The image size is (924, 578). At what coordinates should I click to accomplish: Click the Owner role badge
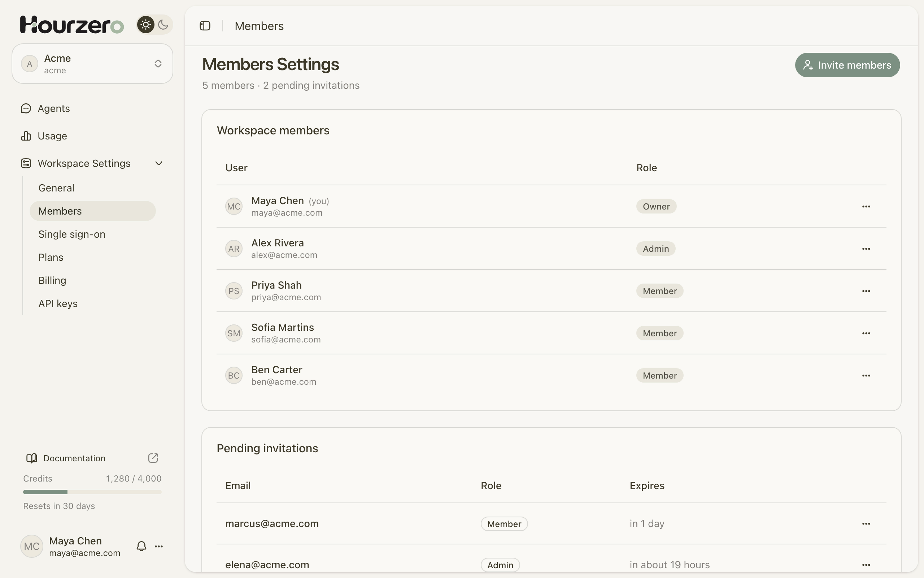656,206
